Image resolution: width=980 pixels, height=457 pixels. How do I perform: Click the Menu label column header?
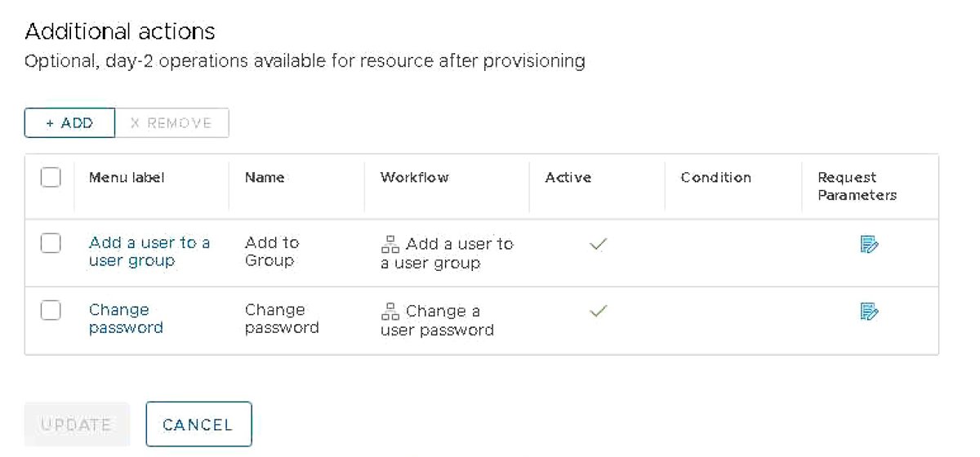pyautogui.click(x=127, y=177)
